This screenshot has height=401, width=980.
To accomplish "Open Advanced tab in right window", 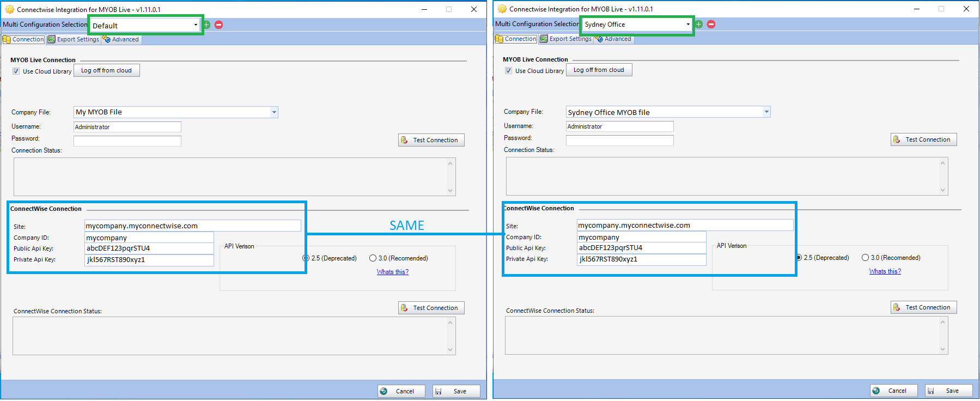I will coord(613,39).
